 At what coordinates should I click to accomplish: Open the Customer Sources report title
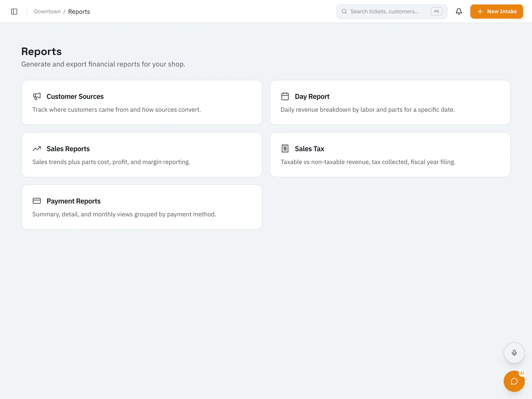coord(75,96)
